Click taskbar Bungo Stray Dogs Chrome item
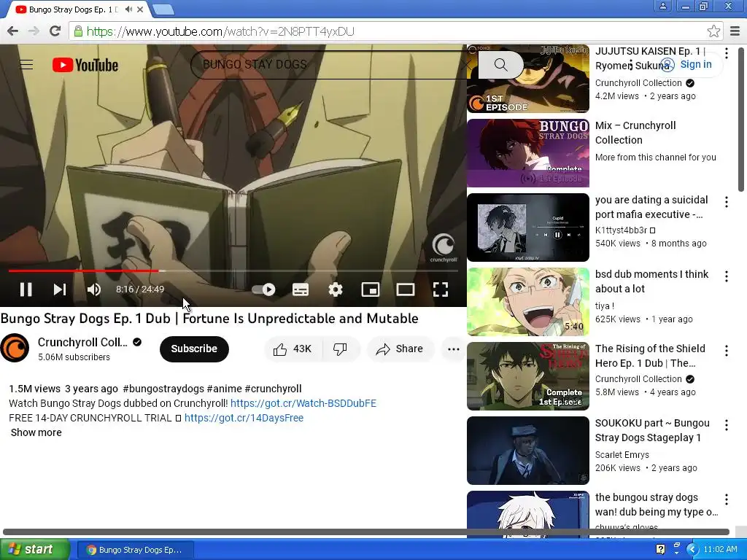Viewport: 747px width, 560px height. click(135, 550)
